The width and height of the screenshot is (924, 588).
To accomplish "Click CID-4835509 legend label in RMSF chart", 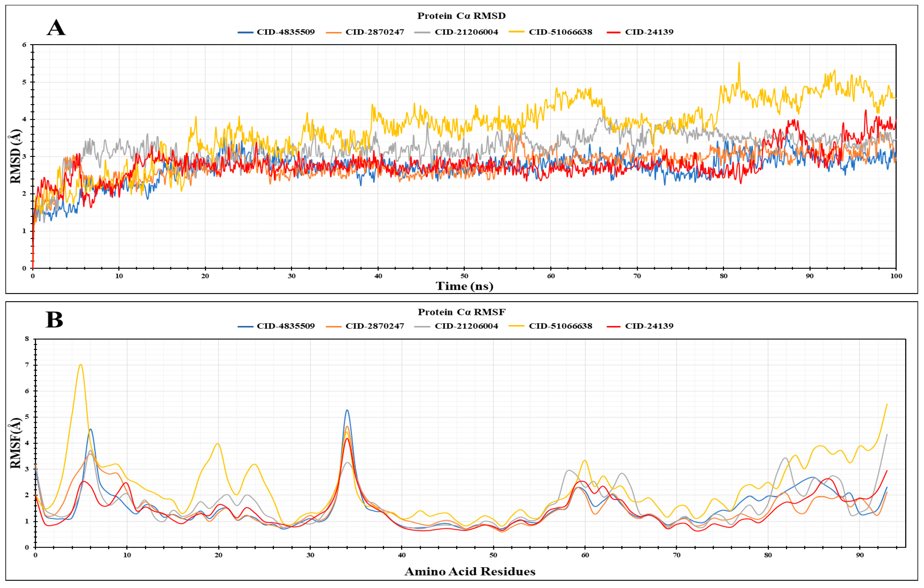I will tap(286, 326).
